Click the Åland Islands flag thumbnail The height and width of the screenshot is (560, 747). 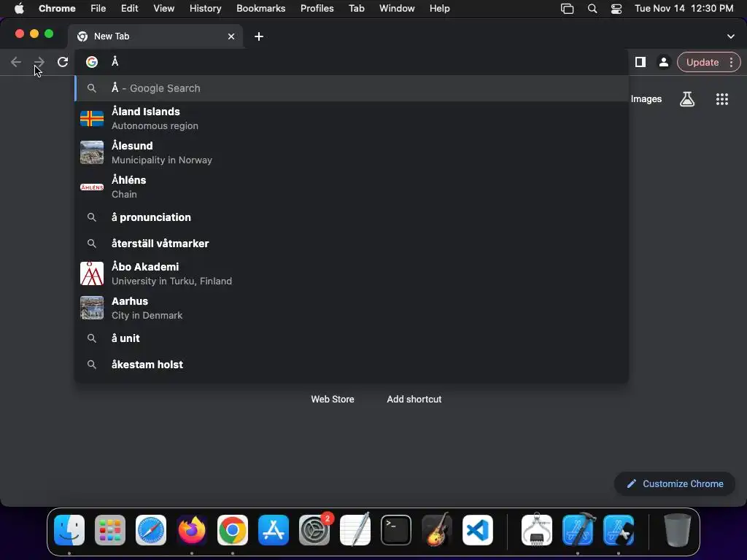pyautogui.click(x=92, y=119)
